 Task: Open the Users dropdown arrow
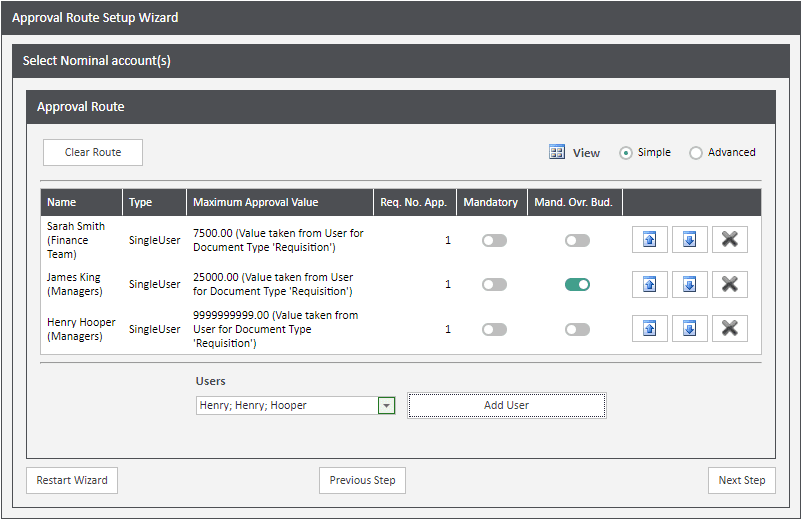[387, 406]
